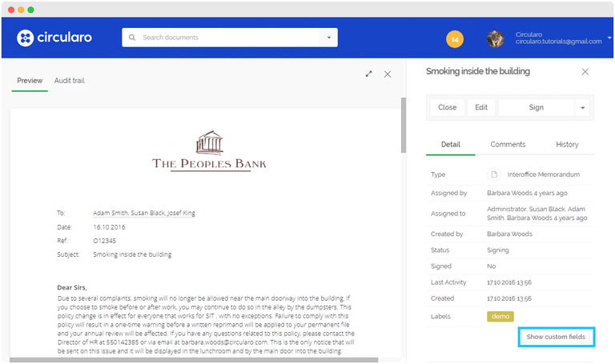Click the Circularo logo in header

(53, 38)
